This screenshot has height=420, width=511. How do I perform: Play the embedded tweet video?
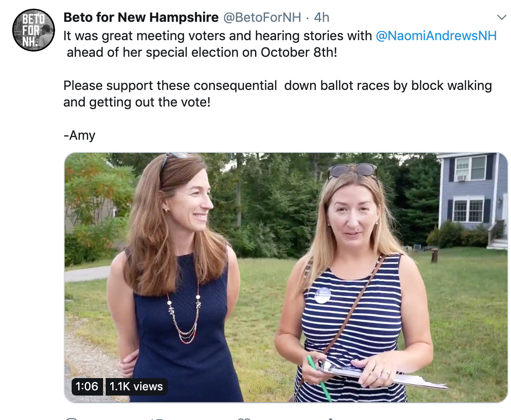(x=286, y=277)
